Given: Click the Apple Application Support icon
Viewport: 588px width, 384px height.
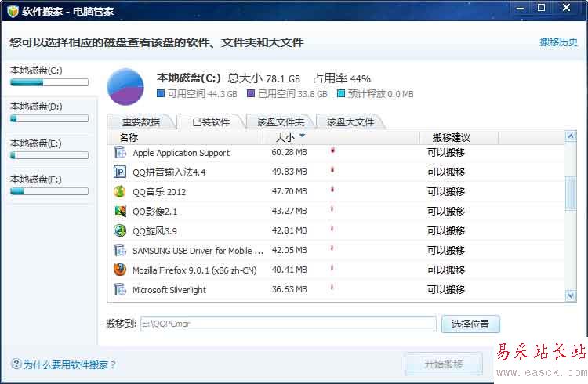Looking at the screenshot, I should point(120,152).
